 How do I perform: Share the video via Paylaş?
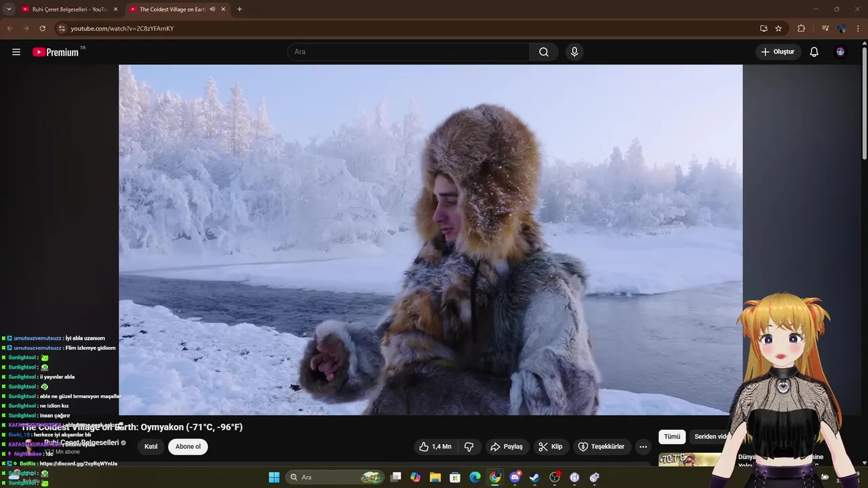point(507,447)
